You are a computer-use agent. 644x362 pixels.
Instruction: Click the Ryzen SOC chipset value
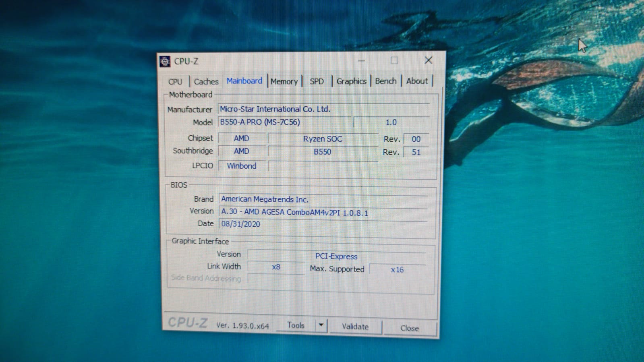pyautogui.click(x=323, y=139)
